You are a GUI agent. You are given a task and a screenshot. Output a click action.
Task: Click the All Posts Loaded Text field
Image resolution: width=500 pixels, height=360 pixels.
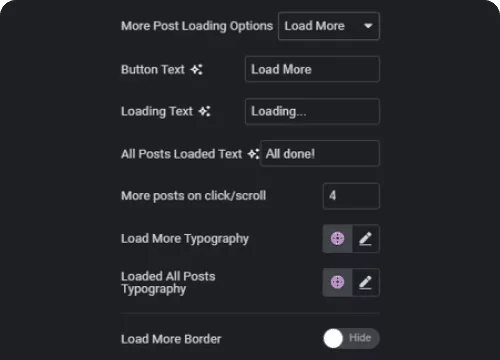click(320, 154)
